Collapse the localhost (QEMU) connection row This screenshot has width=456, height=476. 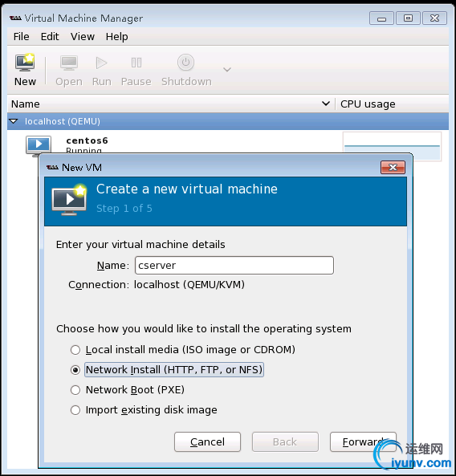click(14, 121)
